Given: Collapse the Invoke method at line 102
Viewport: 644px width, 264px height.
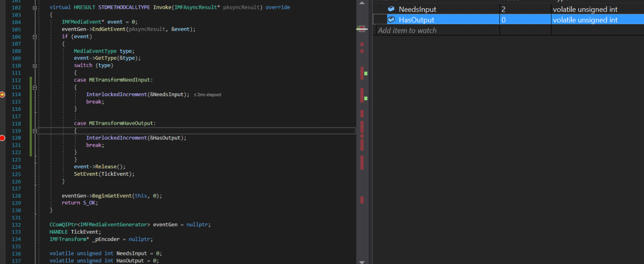Looking at the screenshot, I should point(35,8).
